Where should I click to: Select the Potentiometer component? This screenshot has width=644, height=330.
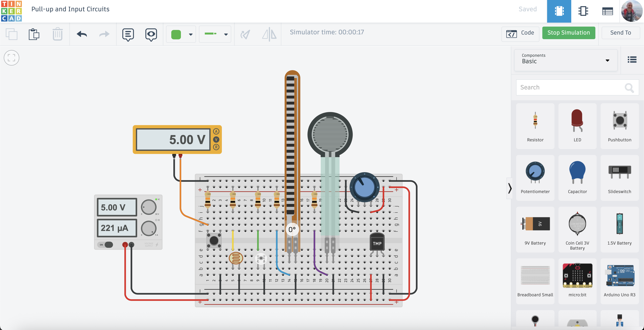535,178
